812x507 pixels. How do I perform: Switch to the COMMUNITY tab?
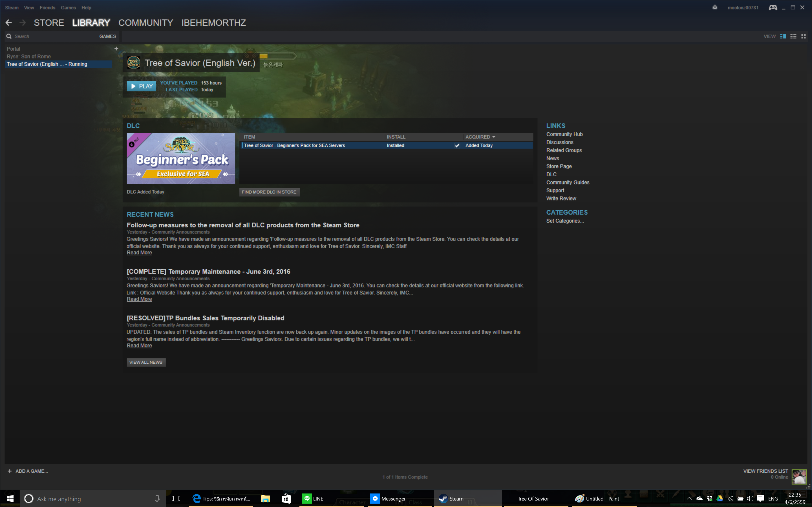point(145,23)
